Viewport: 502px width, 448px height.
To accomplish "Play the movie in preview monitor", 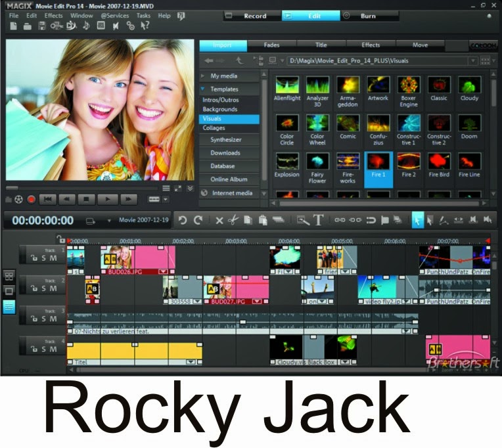I will [x=107, y=199].
